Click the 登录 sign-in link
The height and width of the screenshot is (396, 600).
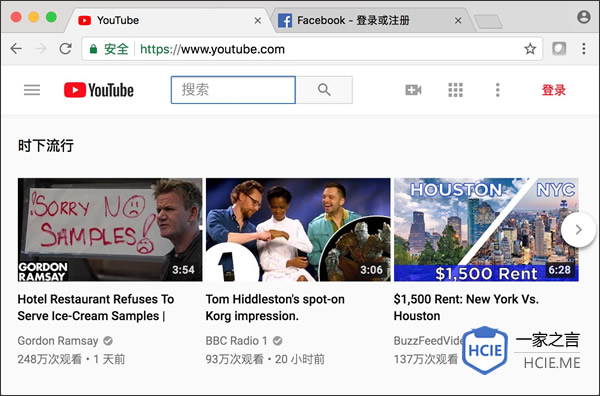coord(553,90)
